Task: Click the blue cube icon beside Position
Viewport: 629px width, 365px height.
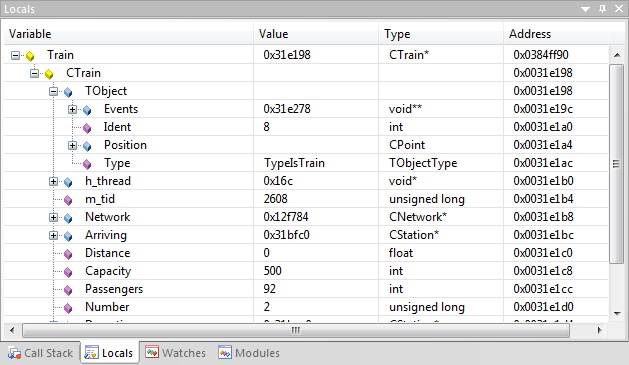Action: tap(87, 146)
